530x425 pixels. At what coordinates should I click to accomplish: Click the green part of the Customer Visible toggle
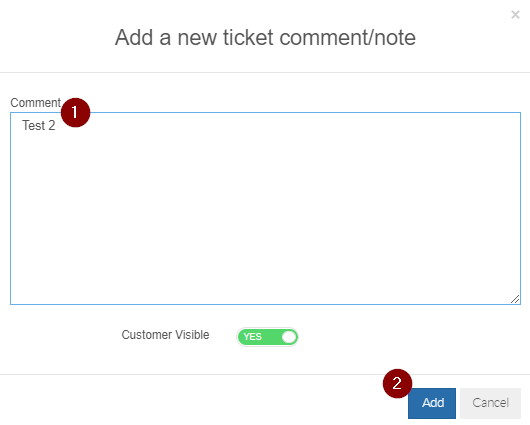259,337
